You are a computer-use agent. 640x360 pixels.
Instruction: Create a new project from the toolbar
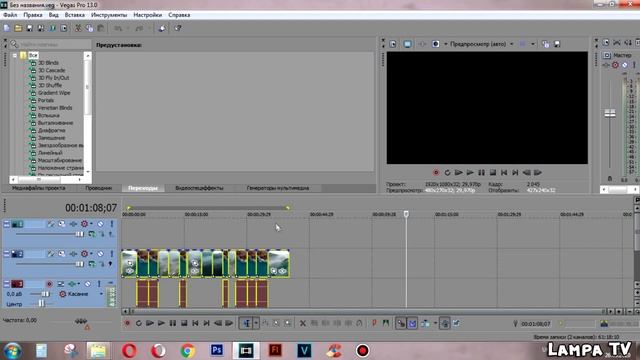point(7,28)
